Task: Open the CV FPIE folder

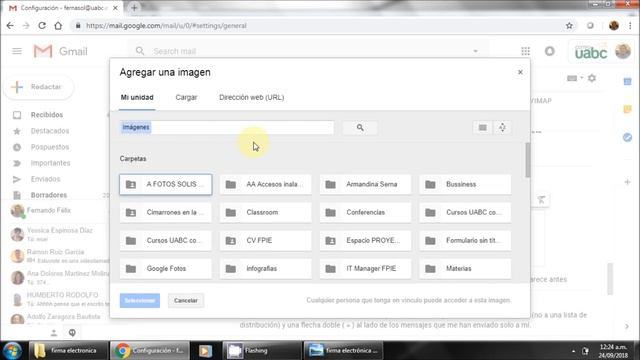Action: (x=266, y=240)
